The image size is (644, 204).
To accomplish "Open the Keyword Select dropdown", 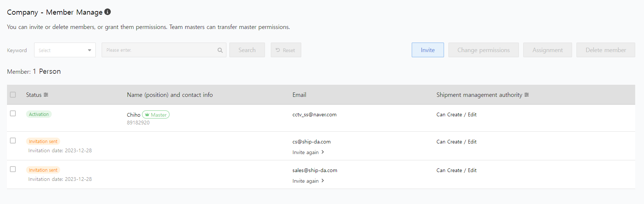I will pos(65,50).
